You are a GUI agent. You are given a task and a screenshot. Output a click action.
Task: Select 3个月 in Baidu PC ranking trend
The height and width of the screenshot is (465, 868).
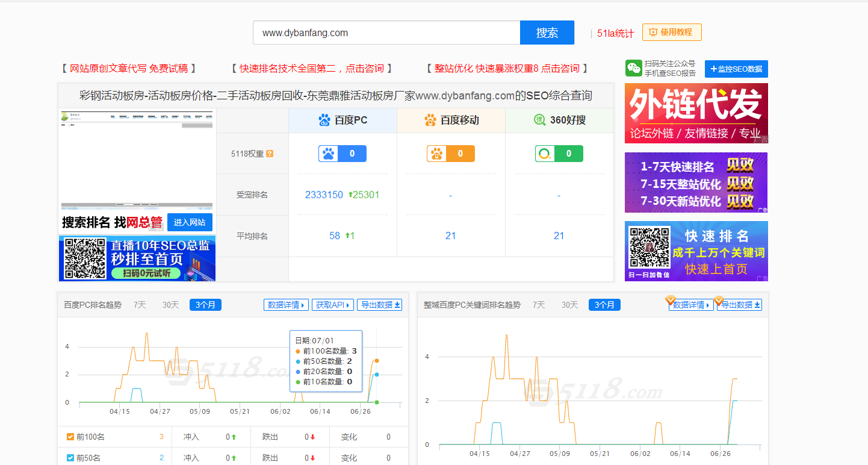pos(205,305)
